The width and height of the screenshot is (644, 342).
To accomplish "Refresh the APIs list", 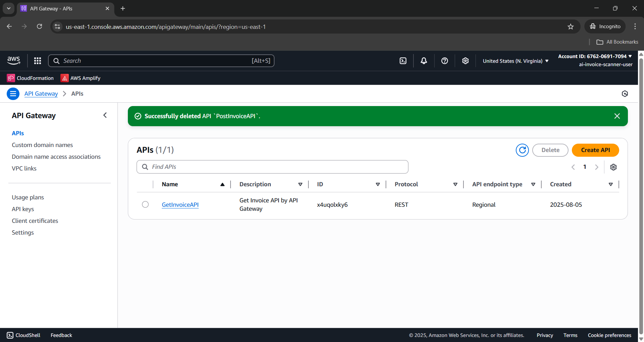I will (522, 150).
